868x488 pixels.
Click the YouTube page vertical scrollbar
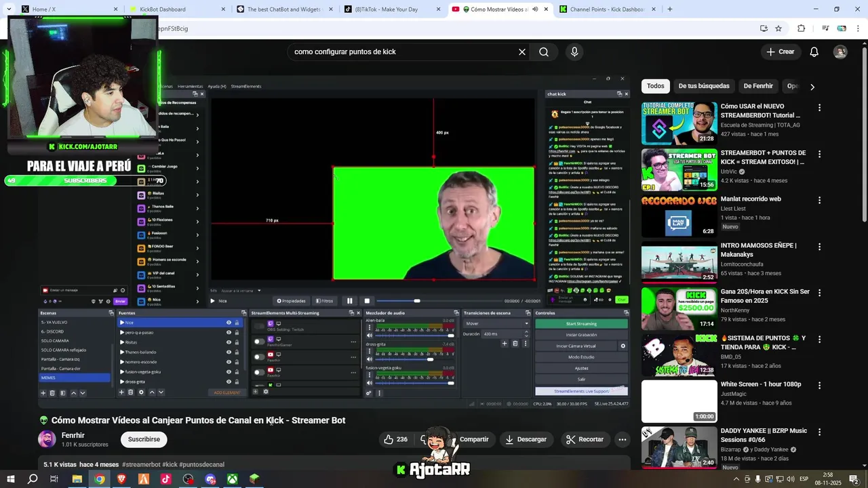863,136
